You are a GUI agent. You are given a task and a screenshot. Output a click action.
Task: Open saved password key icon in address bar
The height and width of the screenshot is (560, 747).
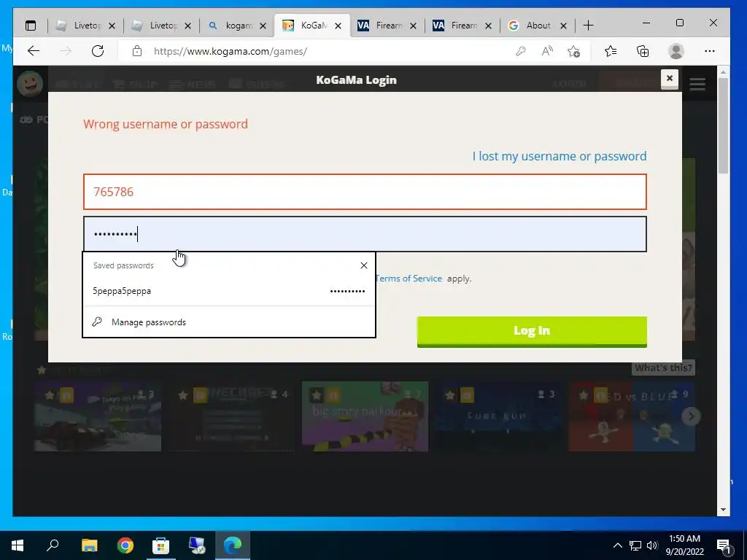pos(521,51)
